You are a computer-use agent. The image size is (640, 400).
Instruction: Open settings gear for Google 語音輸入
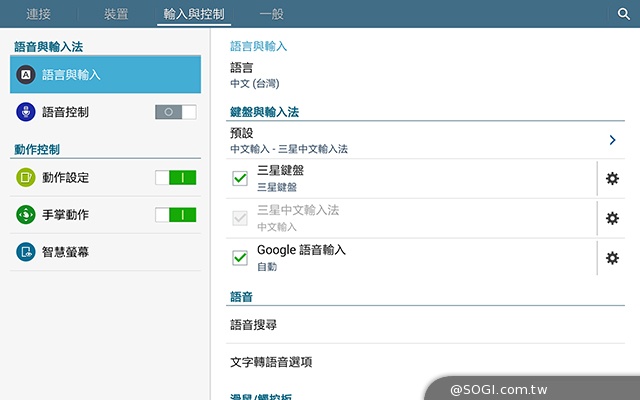(613, 258)
